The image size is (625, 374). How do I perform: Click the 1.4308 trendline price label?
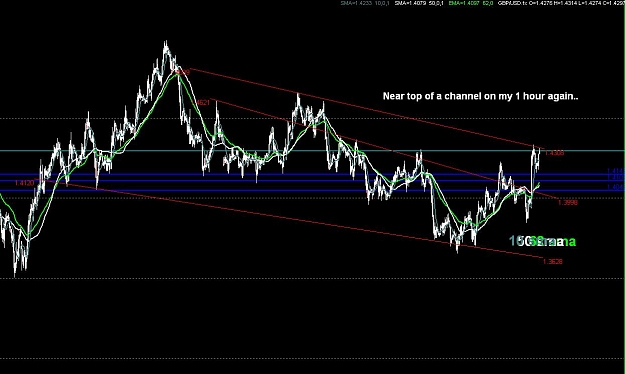[554, 153]
